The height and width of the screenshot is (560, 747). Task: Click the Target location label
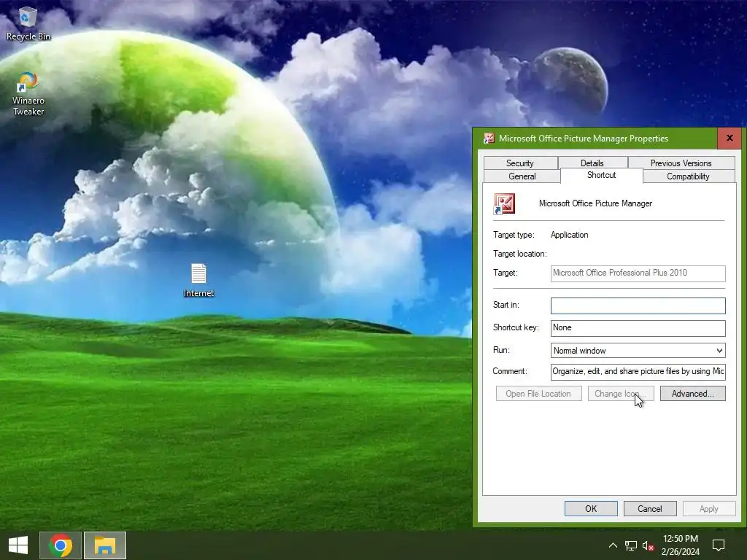coord(519,254)
